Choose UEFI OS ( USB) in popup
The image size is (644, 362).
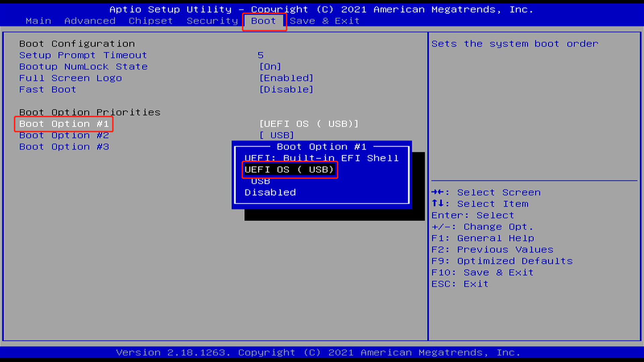tap(289, 170)
